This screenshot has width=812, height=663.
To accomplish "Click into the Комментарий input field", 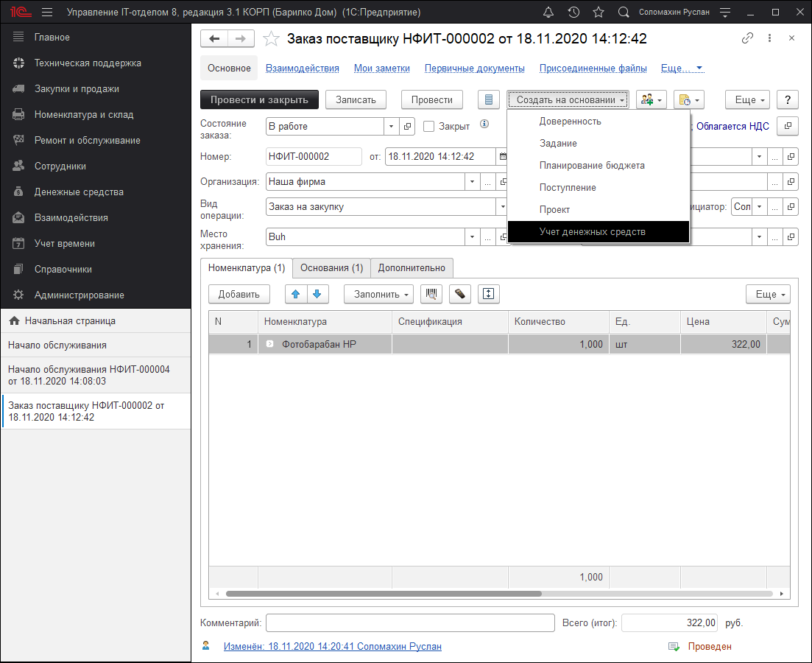I will [x=410, y=623].
